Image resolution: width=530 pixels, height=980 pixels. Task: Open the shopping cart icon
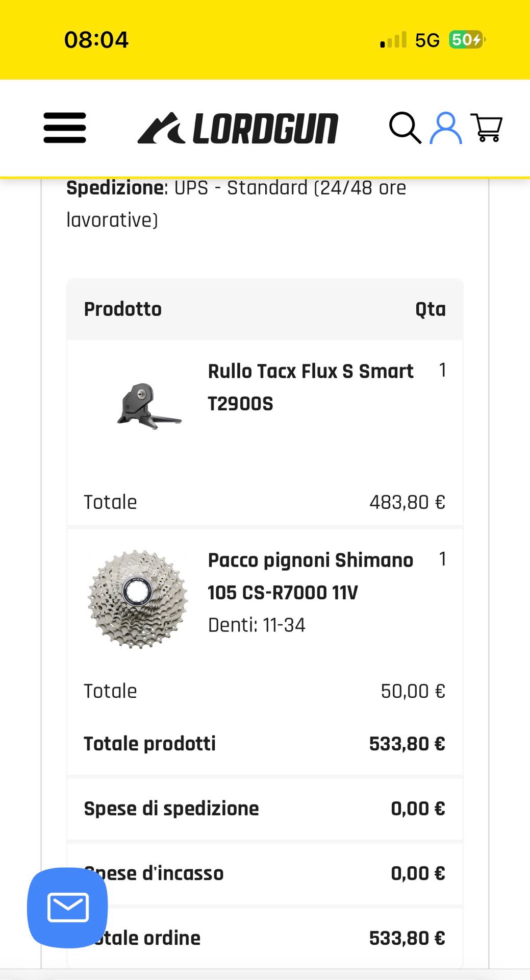click(487, 128)
